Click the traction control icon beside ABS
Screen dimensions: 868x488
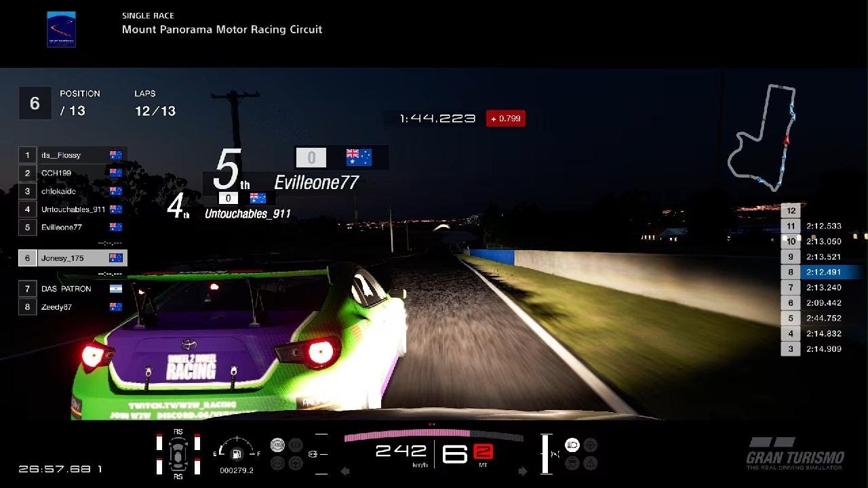[x=296, y=445]
